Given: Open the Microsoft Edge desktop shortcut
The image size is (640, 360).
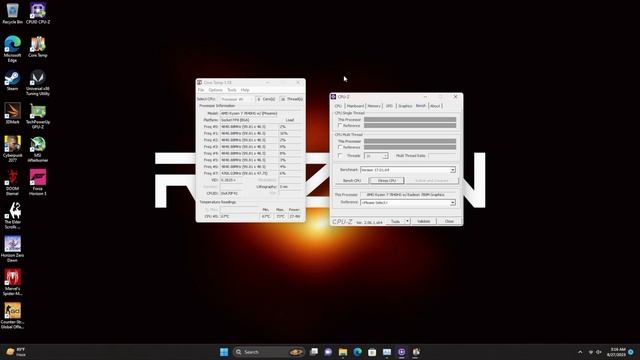Looking at the screenshot, I should [12, 49].
